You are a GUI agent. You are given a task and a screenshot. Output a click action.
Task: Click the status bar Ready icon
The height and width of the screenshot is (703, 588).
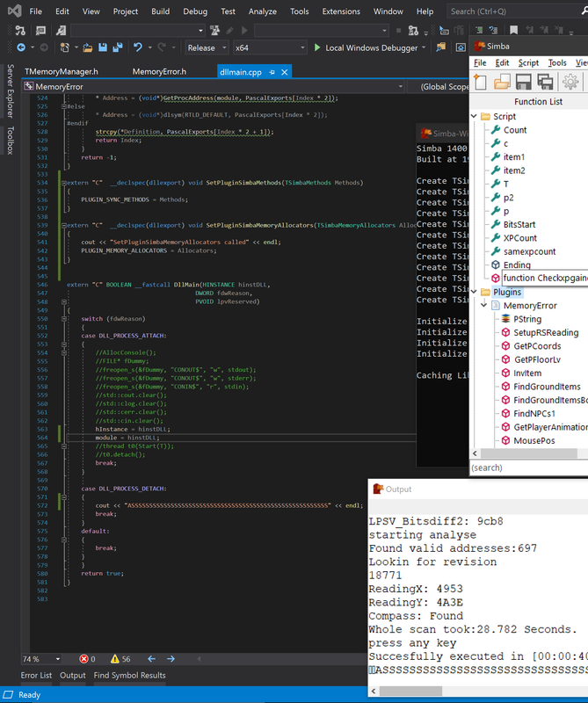pyautogui.click(x=9, y=694)
